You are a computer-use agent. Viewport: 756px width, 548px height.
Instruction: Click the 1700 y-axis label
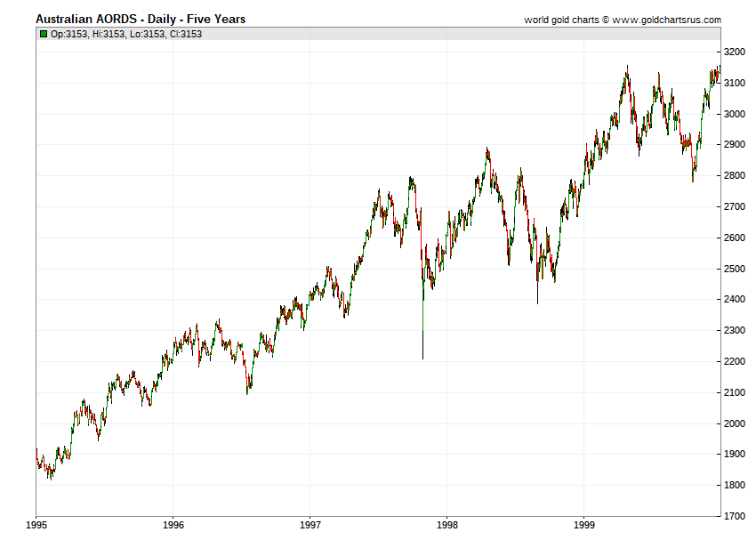pos(735,516)
